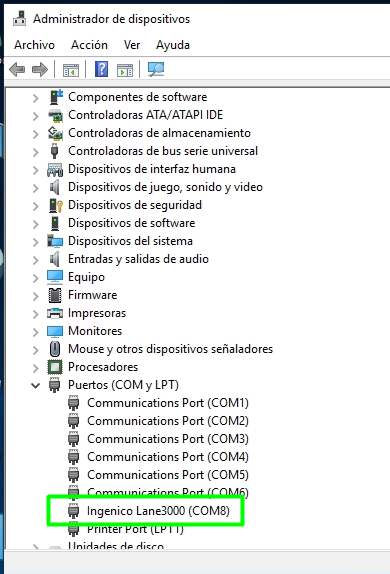Click the Back arrow toolbar icon

[x=17, y=69]
